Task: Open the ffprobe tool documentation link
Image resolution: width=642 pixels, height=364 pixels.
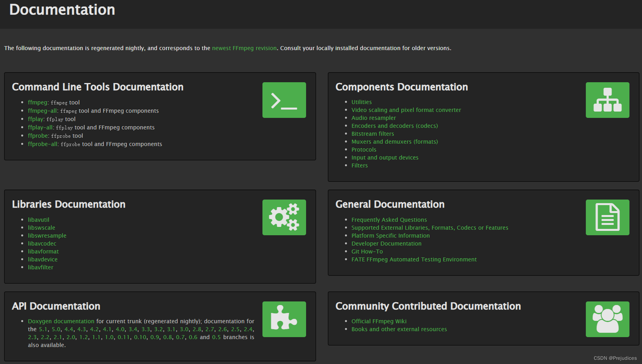Action: coord(38,136)
